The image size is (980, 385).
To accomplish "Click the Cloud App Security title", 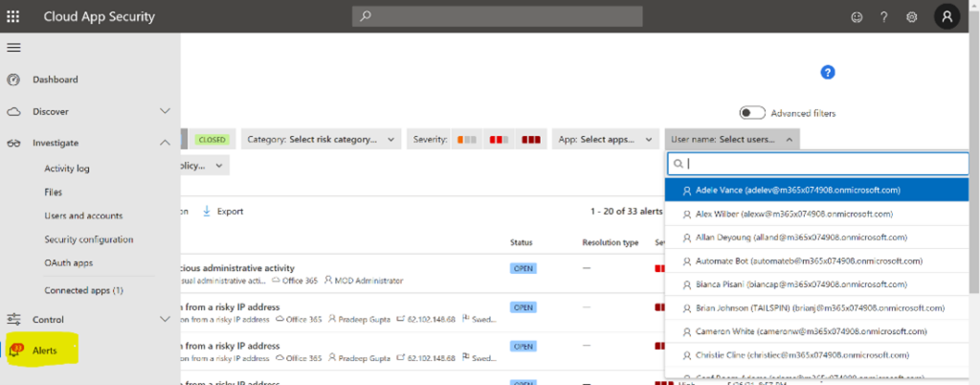I will [99, 17].
